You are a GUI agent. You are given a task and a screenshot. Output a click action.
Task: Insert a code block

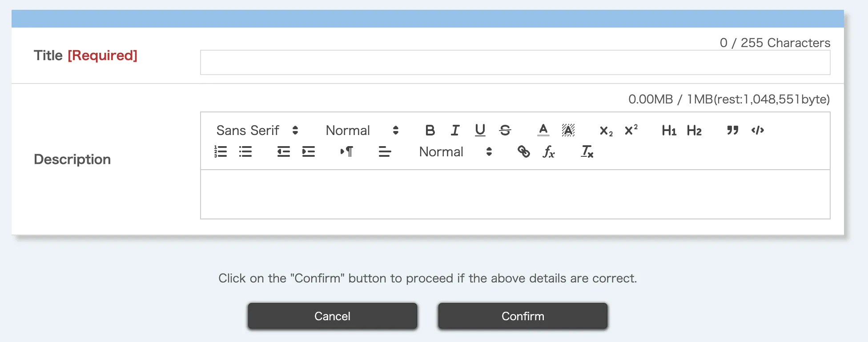757,130
